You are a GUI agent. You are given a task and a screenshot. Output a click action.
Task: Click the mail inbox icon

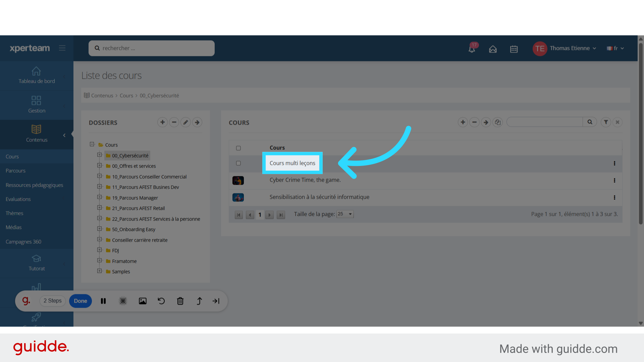[x=493, y=49]
